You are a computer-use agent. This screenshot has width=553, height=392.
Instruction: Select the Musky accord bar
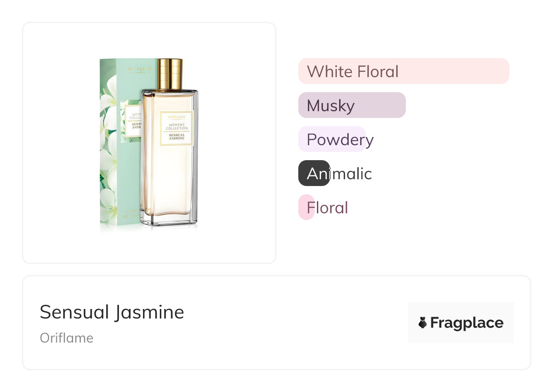click(352, 105)
